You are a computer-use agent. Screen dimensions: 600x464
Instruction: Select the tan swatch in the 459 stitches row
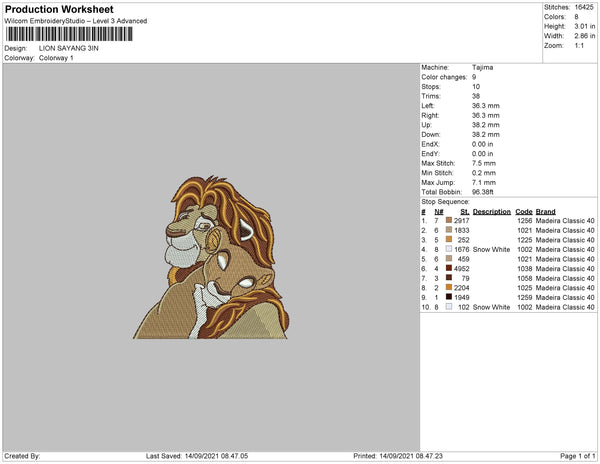tap(449, 259)
